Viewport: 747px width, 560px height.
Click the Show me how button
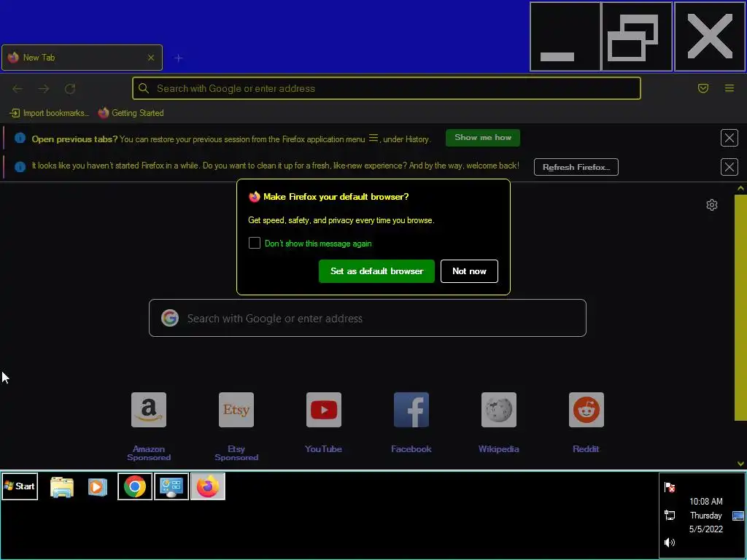[x=483, y=138]
